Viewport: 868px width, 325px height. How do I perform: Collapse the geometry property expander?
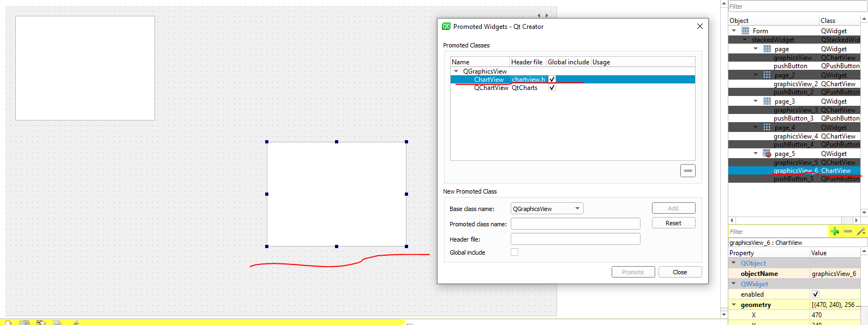(734, 304)
